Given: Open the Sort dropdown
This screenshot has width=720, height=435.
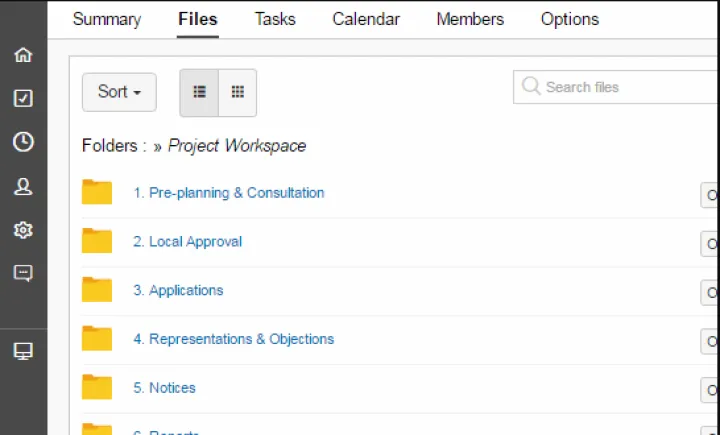Looking at the screenshot, I should tap(119, 92).
